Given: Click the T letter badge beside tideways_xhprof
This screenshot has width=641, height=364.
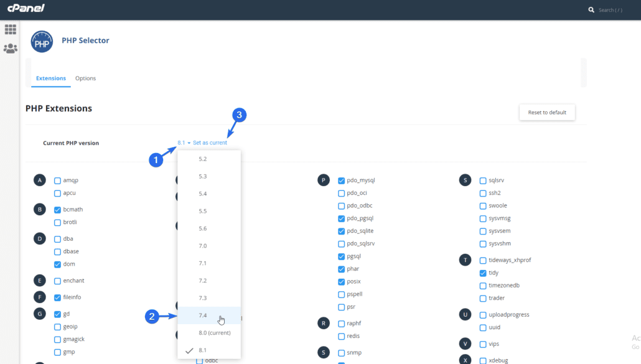Looking at the screenshot, I should pyautogui.click(x=466, y=260).
